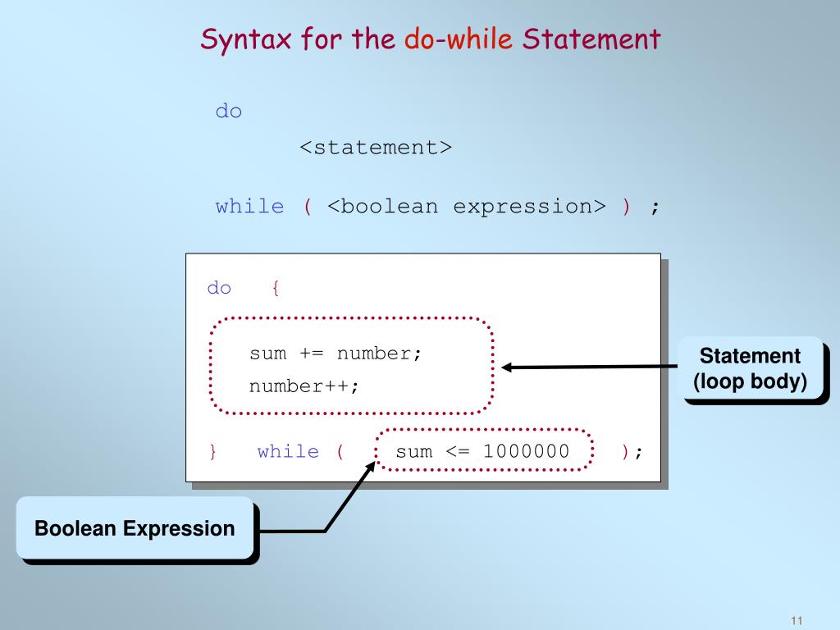Image resolution: width=840 pixels, height=630 pixels.
Task: Click the closing brace before 'while' in the example
Action: coord(212,452)
